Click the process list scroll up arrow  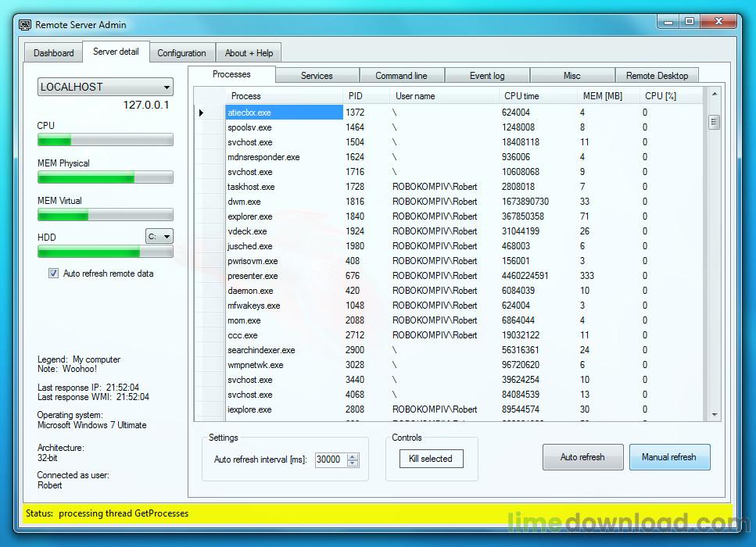click(715, 94)
